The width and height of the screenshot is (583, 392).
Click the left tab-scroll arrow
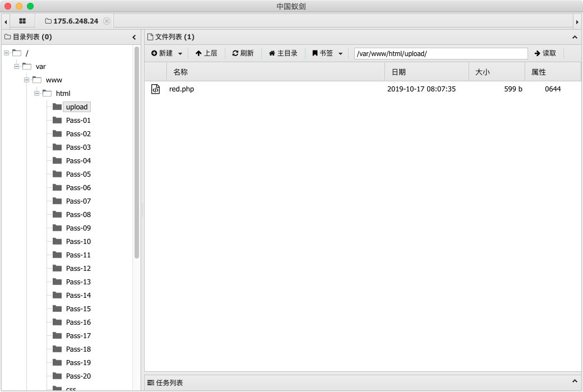pos(6,22)
